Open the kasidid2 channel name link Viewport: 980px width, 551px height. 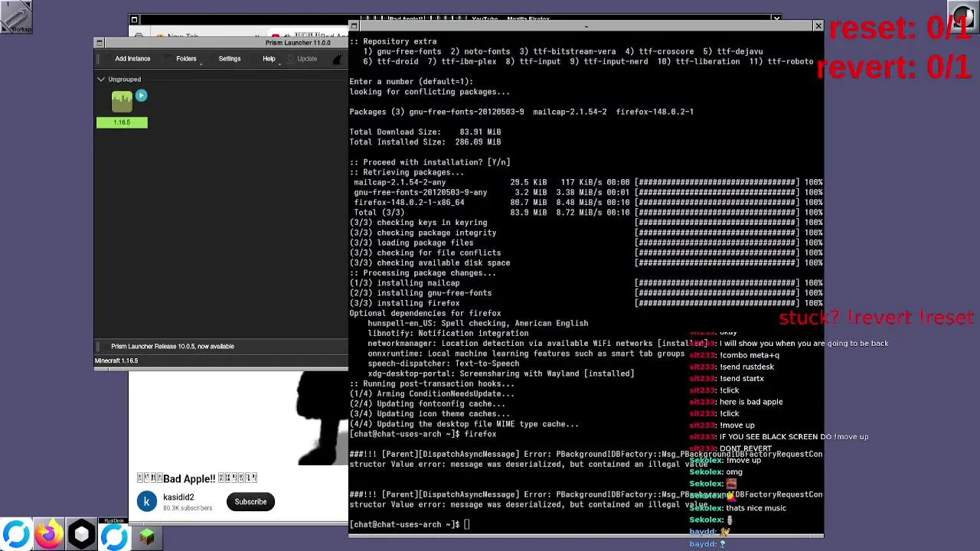(x=178, y=497)
